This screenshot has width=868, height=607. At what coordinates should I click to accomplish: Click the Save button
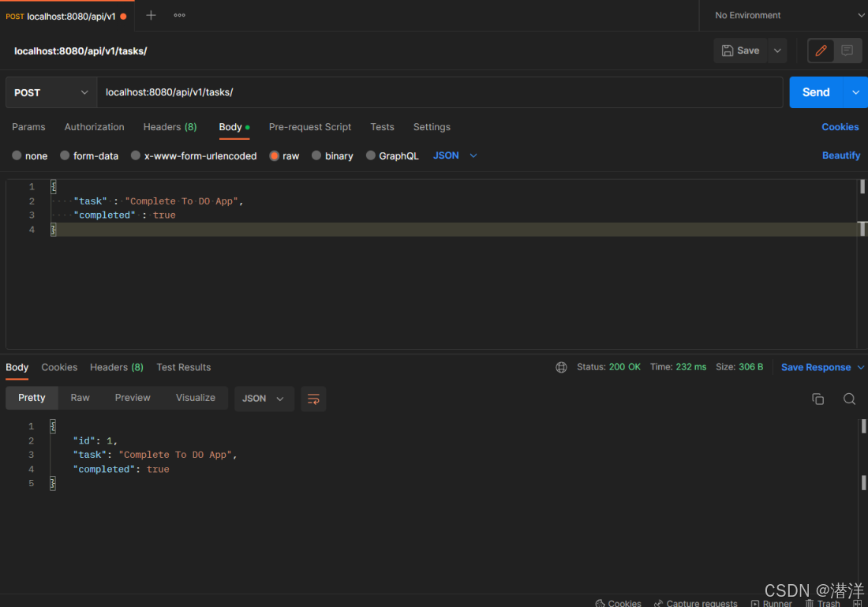(741, 51)
